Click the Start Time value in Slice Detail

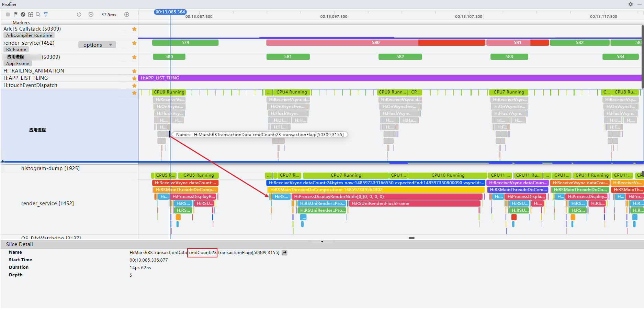149,260
